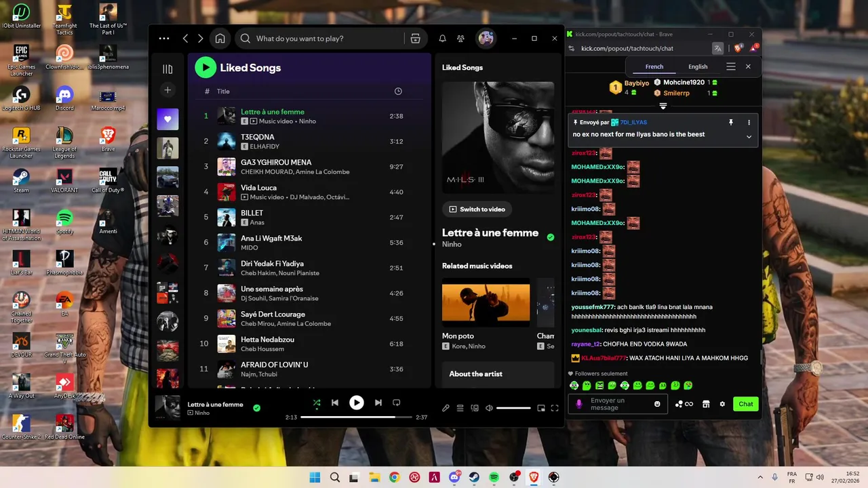Open the play queue icon
This screenshot has height=488, width=868.
pos(460,408)
